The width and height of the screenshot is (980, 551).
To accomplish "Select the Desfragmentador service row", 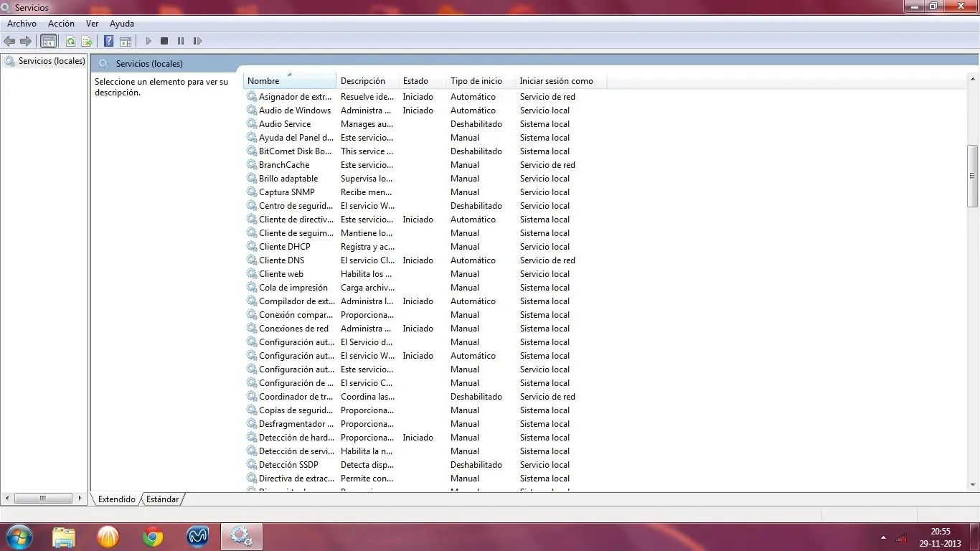I will point(296,423).
